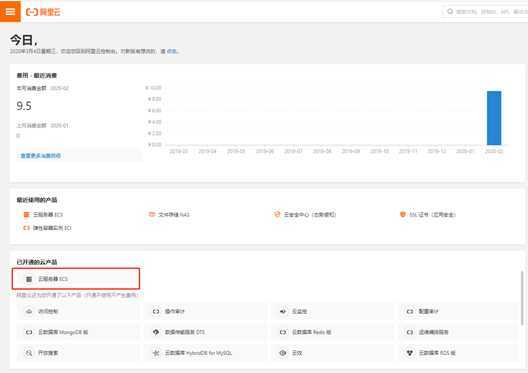Image resolution: width=528 pixels, height=373 pixels.
Task: Click the 已开通的云产品 section heading
Action: [x=37, y=262]
